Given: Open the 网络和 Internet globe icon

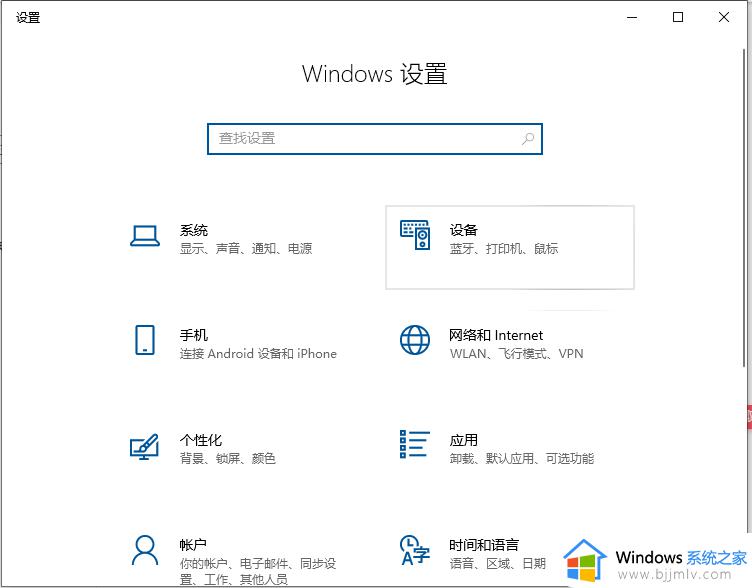Looking at the screenshot, I should point(415,340).
